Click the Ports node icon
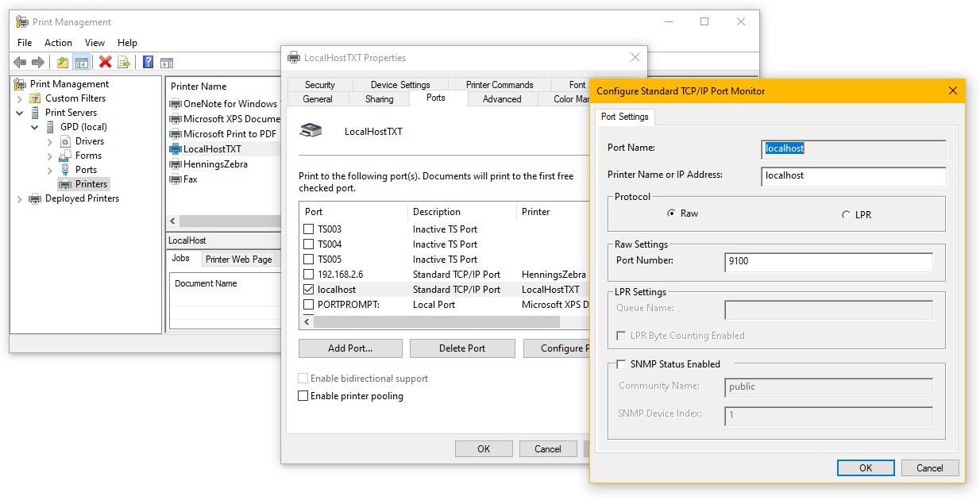Screen dimensions: 980x500 [66, 170]
